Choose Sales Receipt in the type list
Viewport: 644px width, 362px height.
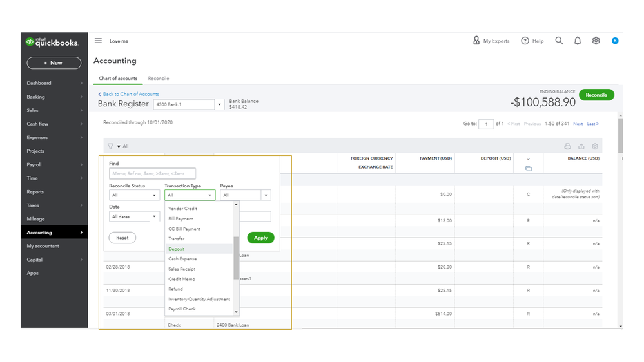coord(182,269)
